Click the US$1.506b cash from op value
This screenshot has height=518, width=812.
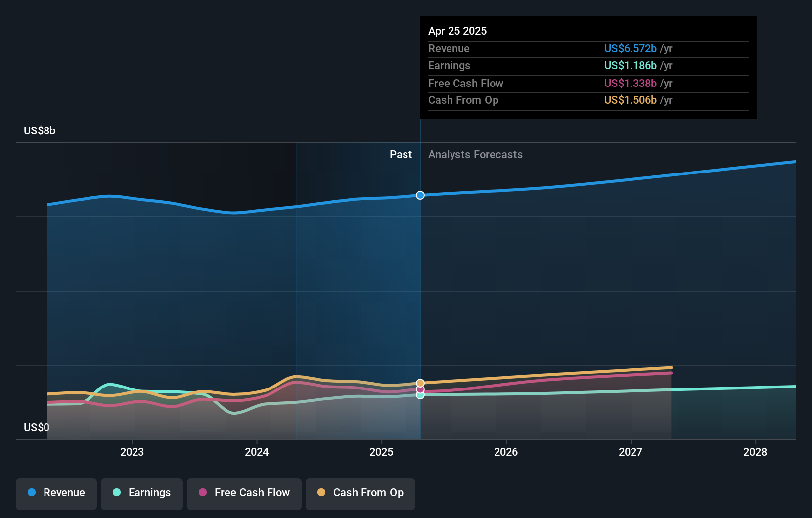click(x=631, y=100)
